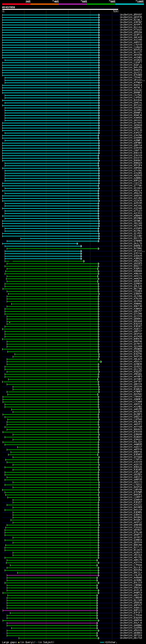
Task: Select label UniRef100_O50314
Action: (x=131, y=555)
